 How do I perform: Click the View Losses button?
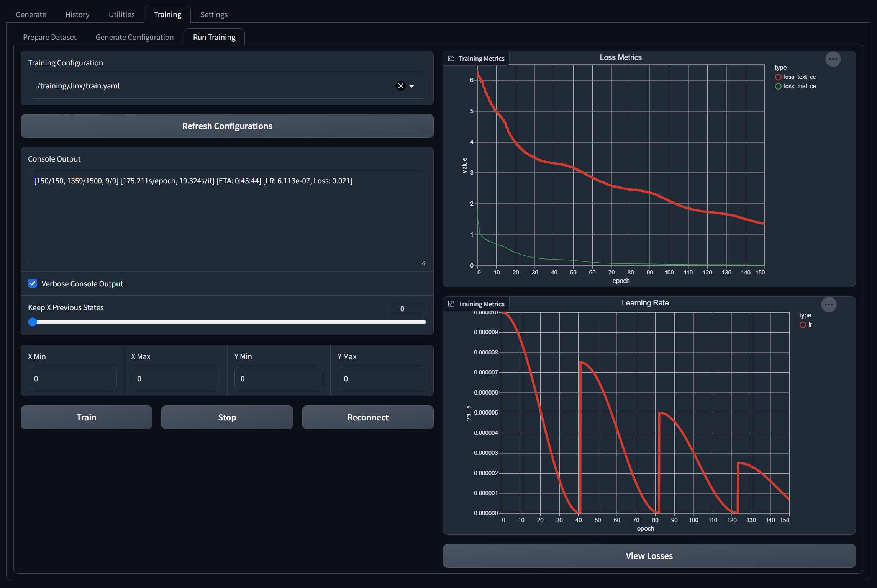(649, 556)
